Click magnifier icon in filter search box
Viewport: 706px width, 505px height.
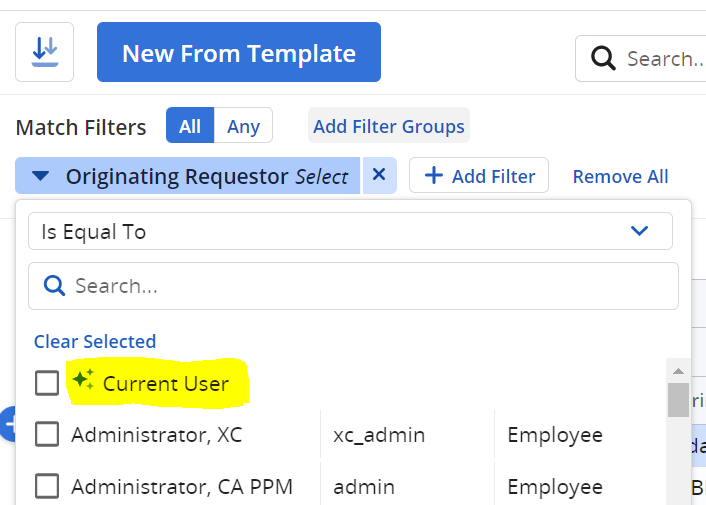[x=54, y=286]
